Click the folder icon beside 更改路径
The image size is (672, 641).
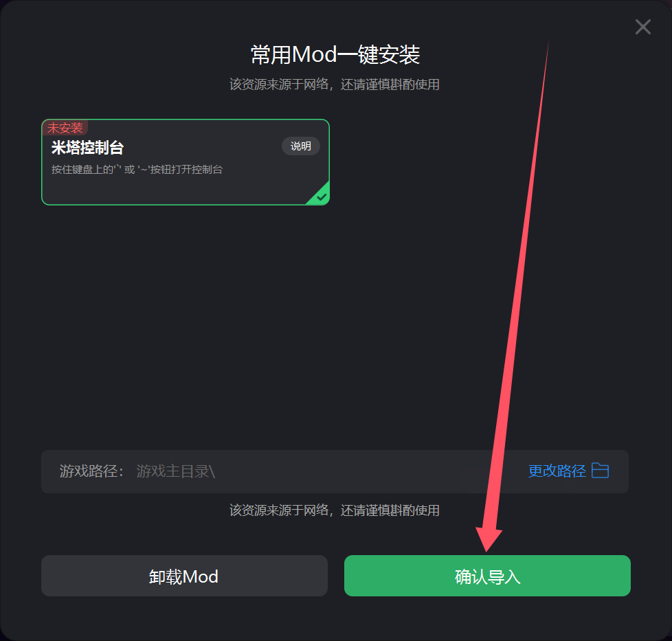[600, 471]
